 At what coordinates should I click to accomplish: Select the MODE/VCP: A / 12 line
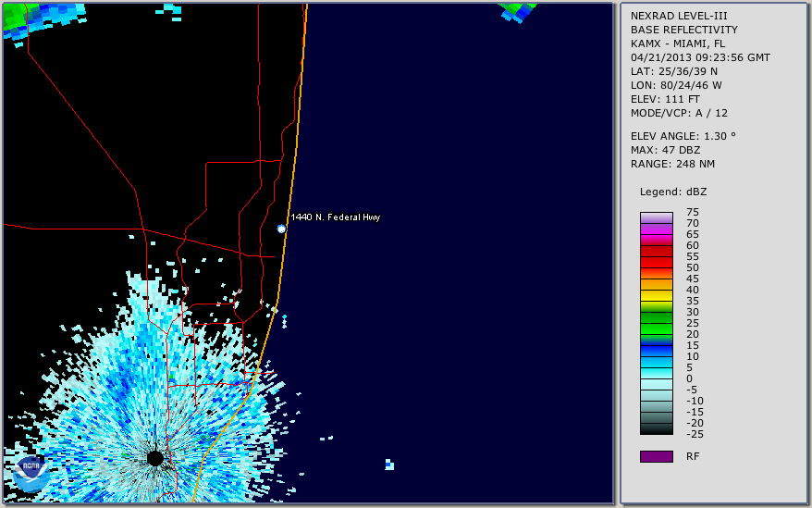click(x=679, y=113)
